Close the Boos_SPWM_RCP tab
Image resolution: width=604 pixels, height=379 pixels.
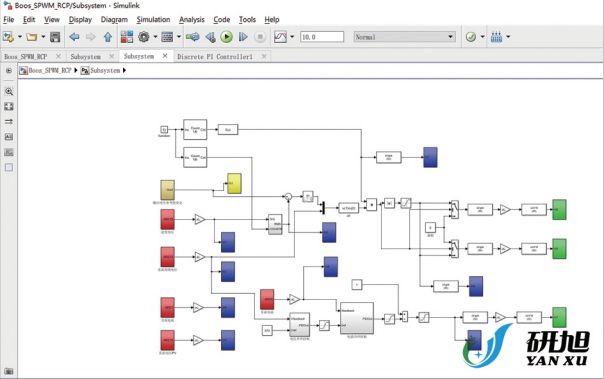tap(58, 56)
